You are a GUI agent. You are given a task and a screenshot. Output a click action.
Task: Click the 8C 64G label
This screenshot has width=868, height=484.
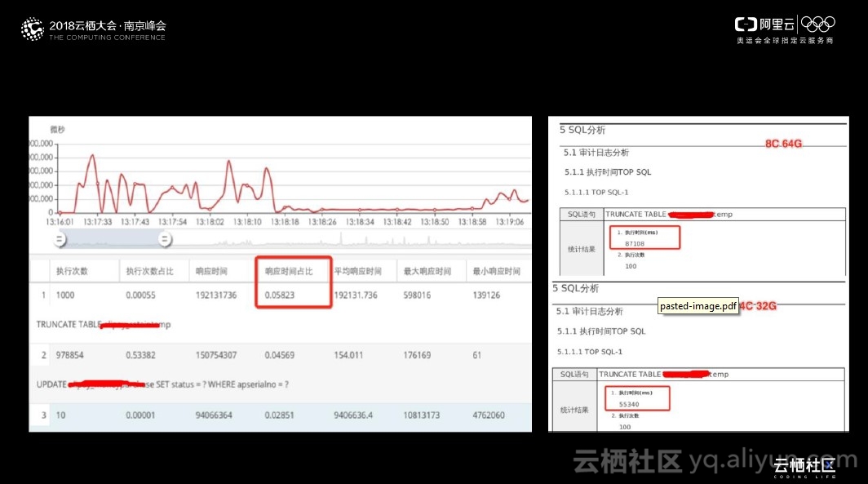(x=783, y=144)
